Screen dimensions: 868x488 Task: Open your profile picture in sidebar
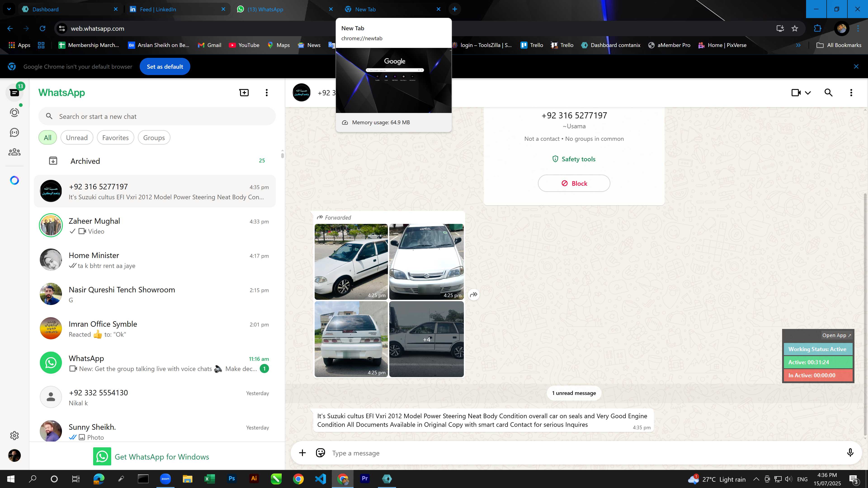(x=14, y=456)
